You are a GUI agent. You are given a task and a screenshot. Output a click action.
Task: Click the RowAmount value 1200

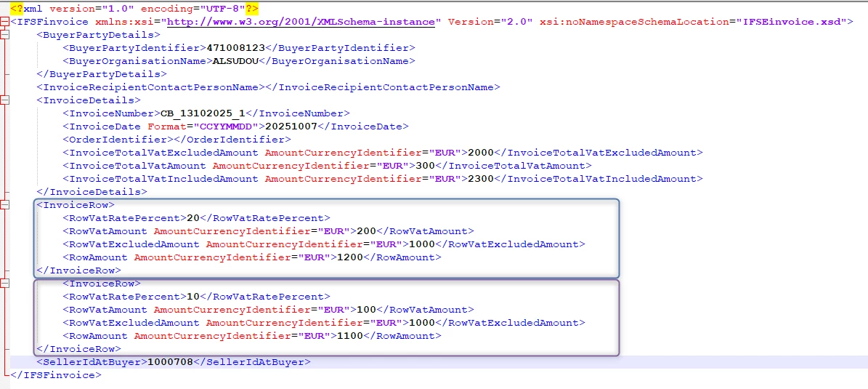coord(350,257)
